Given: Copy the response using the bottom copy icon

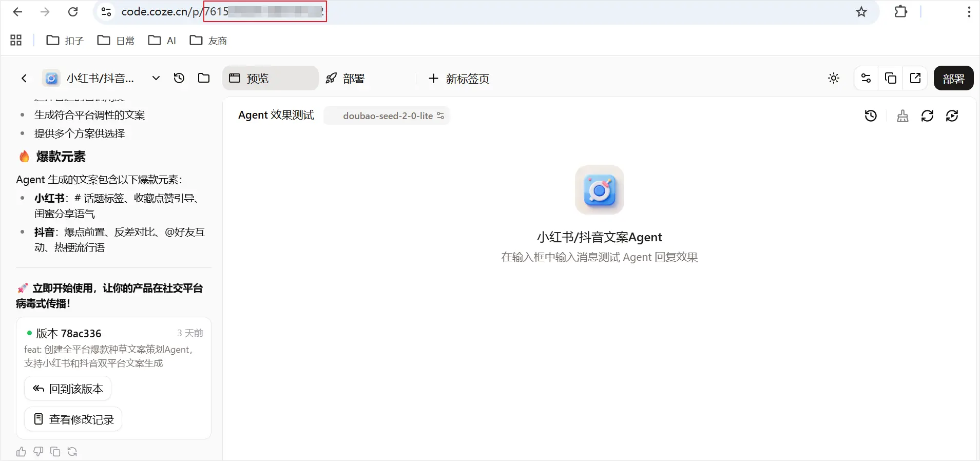Looking at the screenshot, I should (55, 452).
